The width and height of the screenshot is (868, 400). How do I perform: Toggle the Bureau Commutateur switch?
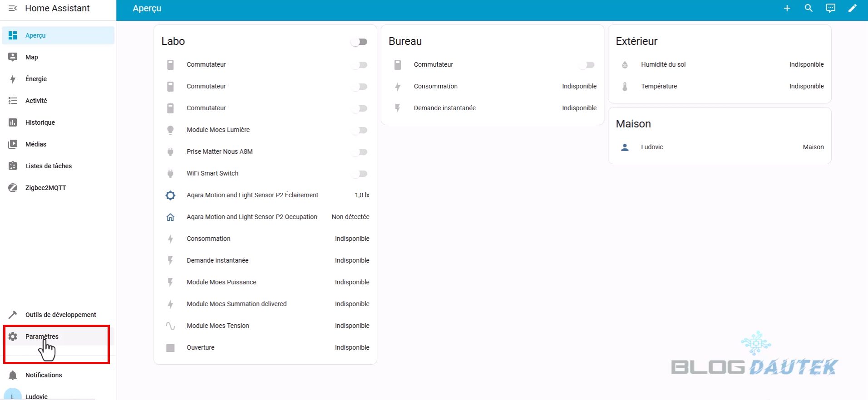point(587,65)
